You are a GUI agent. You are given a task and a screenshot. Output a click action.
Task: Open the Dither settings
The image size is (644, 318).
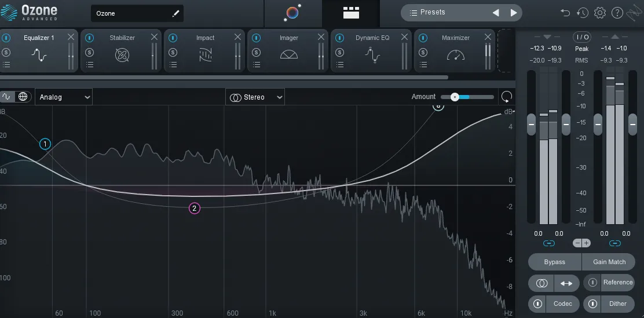[x=618, y=304]
